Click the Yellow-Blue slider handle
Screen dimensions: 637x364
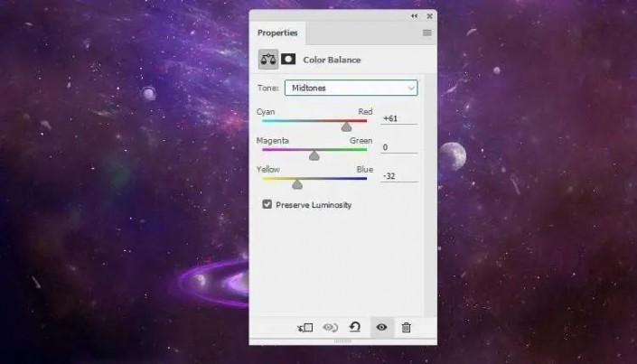[297, 184]
